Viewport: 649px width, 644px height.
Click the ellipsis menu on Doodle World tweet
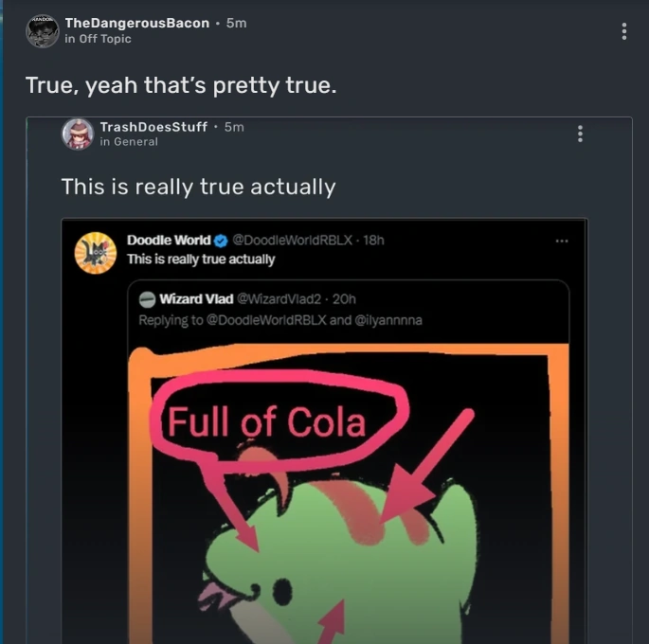562,241
